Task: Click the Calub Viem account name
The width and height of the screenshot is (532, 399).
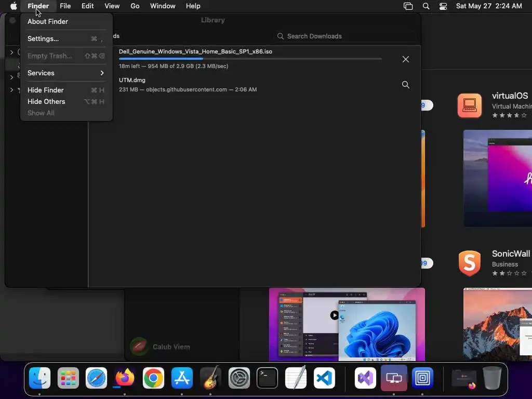Action: (171, 347)
